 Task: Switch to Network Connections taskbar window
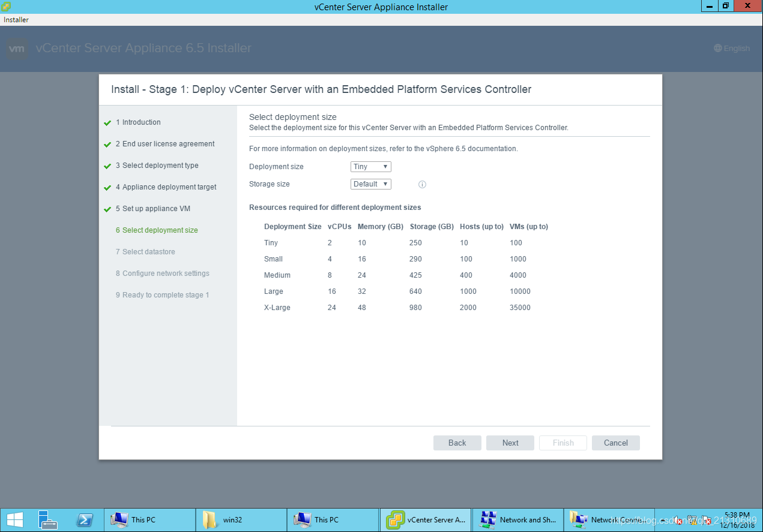pyautogui.click(x=609, y=519)
